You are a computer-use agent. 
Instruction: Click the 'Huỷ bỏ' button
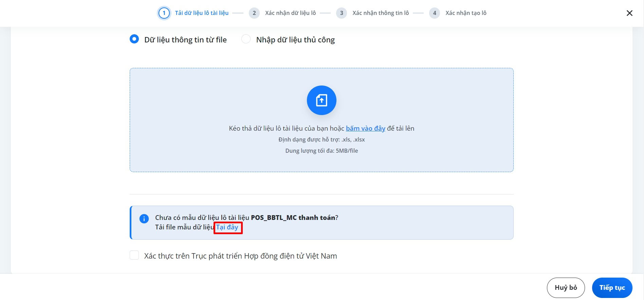click(x=566, y=288)
